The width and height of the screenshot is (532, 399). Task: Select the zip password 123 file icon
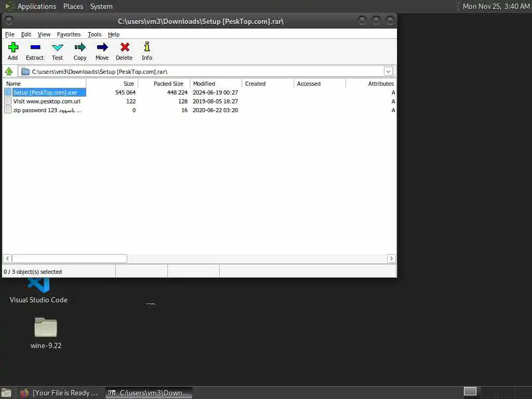tap(8, 110)
